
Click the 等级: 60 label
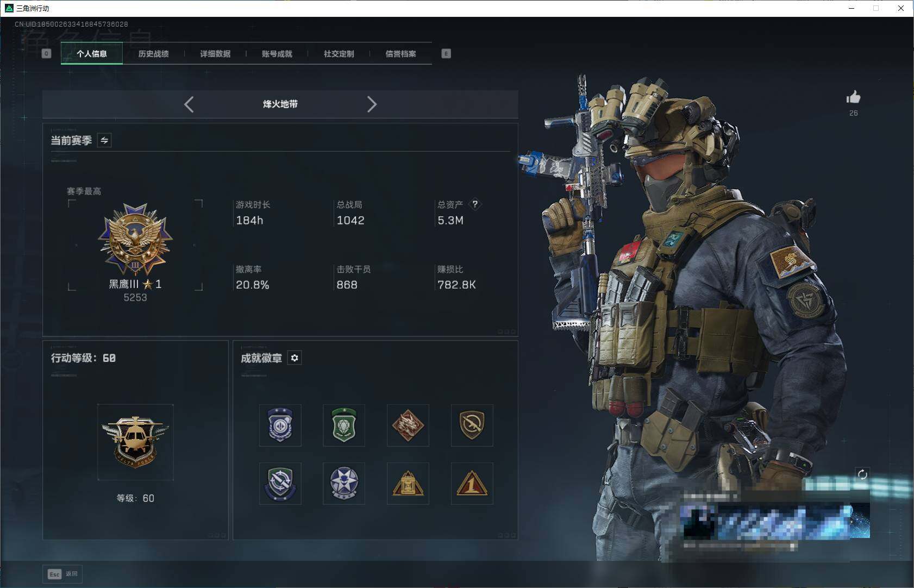point(135,498)
